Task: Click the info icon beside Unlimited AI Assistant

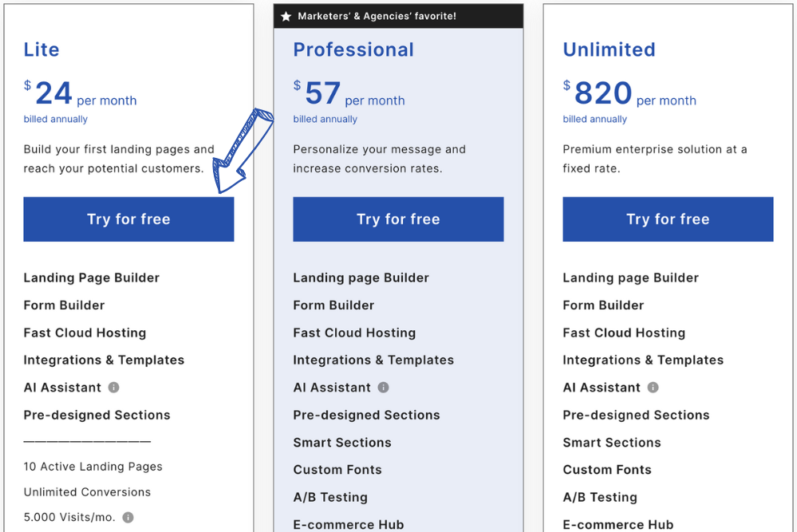Action: [653, 387]
